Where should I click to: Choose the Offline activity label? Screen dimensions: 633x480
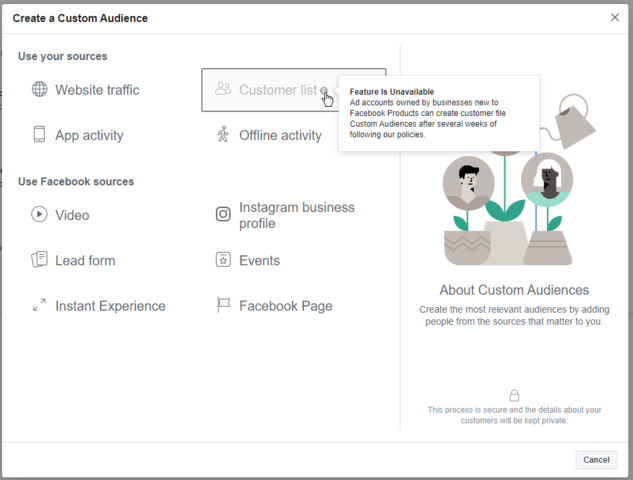(x=281, y=135)
